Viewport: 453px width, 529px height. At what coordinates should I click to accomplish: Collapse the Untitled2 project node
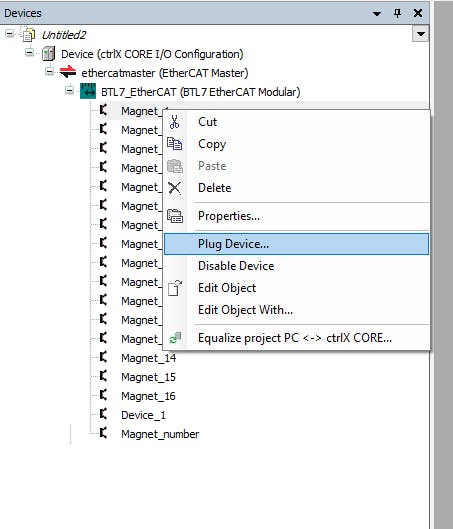pyautogui.click(x=10, y=34)
